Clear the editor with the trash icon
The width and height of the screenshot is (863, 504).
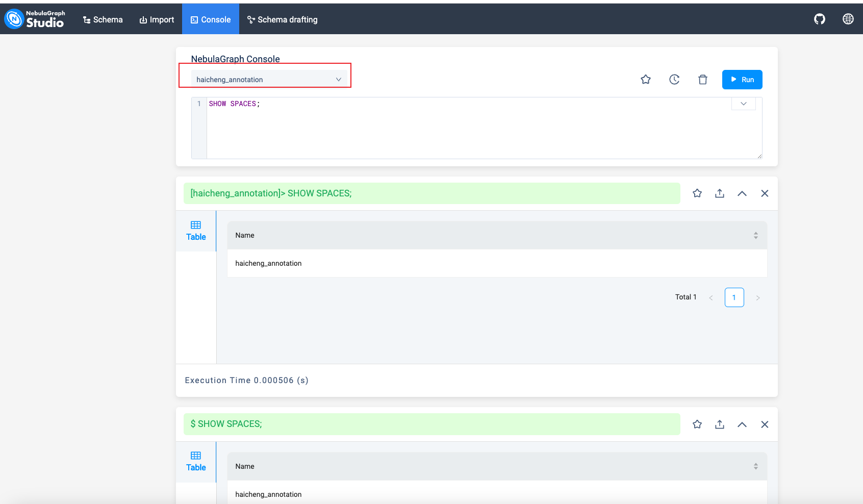point(703,80)
